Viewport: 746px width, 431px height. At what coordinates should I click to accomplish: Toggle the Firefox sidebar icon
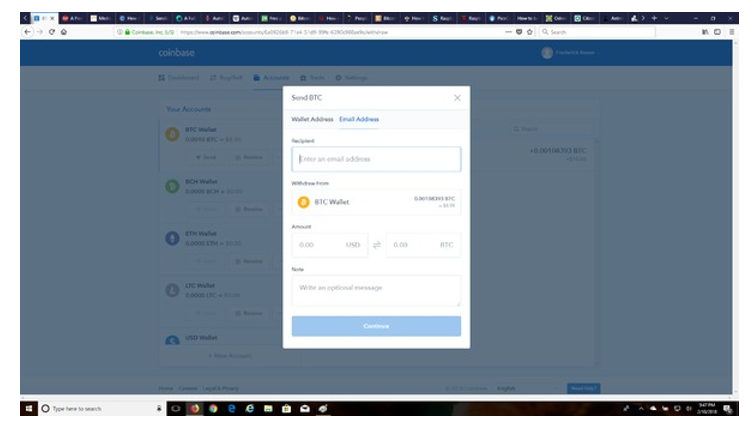point(717,32)
